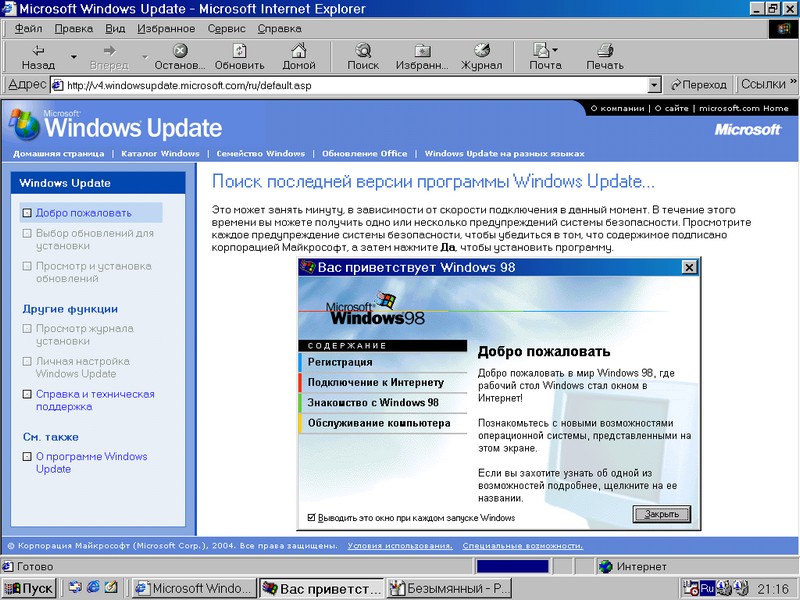Click the task scheduler tray icon
Image resolution: width=800 pixels, height=600 pixels.
point(691,588)
